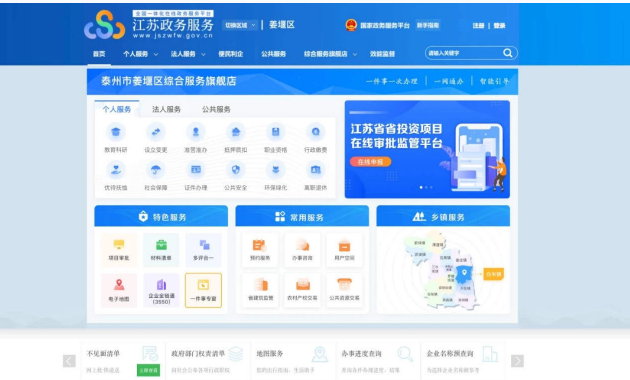Screen dimensions: 630x380
Task: Click the 公共安全 shield icon
Action: pyautogui.click(x=235, y=170)
